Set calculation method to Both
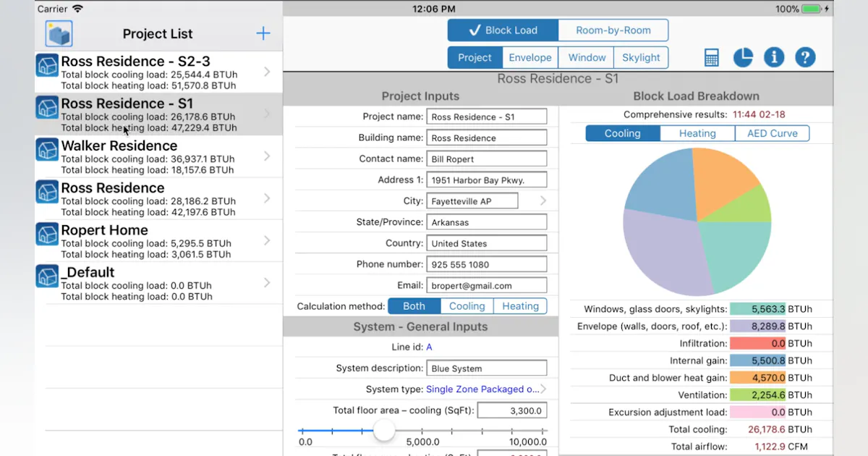 point(414,306)
